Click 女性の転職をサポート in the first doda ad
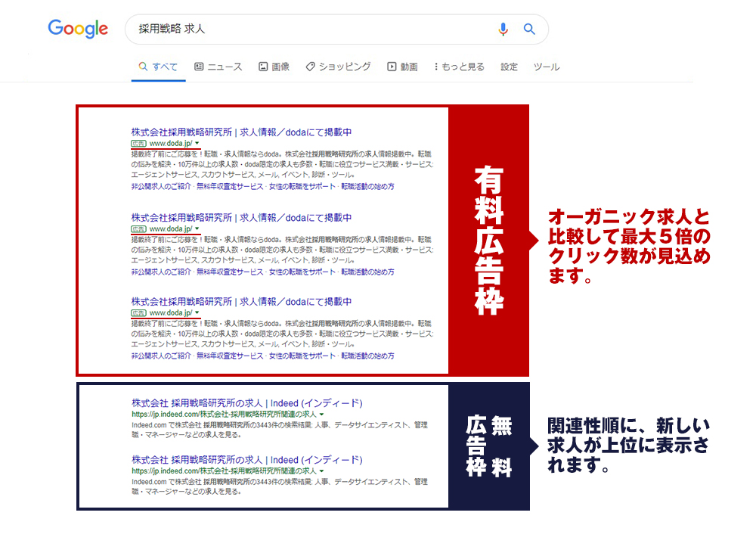 click(x=302, y=186)
